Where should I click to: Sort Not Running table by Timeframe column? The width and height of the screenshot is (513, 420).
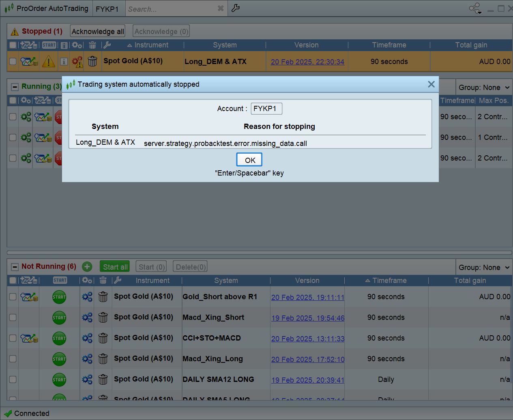tap(386, 281)
